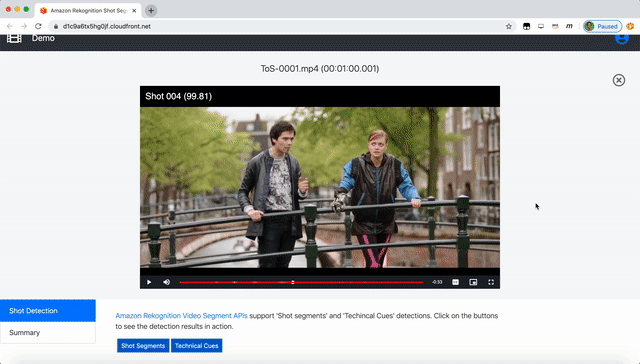This screenshot has height=364, width=640.
Task: Close the Amazon Rekognition browser tab
Action: click(134, 11)
